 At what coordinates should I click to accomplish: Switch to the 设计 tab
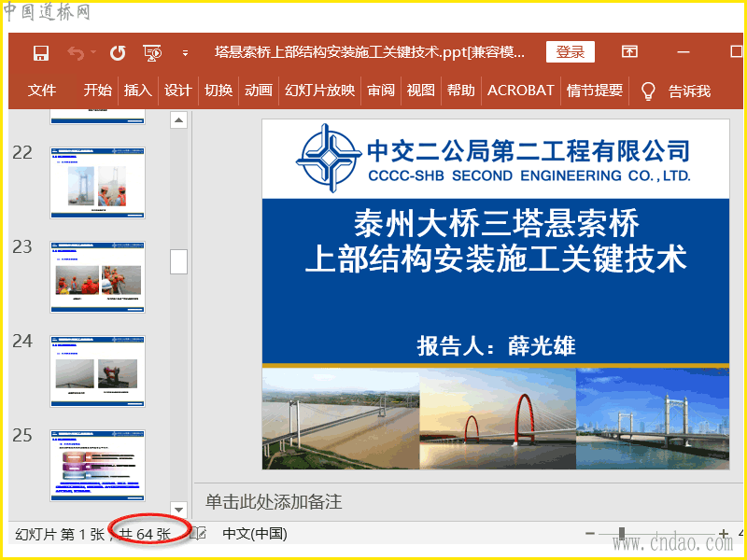tap(178, 90)
